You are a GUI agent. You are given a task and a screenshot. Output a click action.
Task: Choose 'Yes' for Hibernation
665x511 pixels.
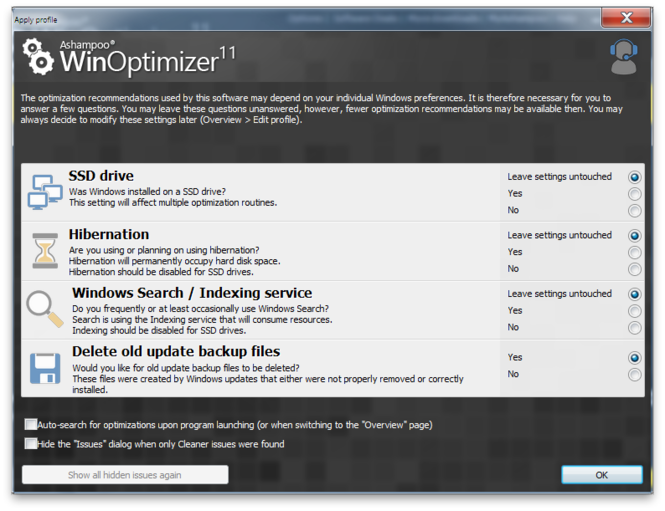[634, 252]
